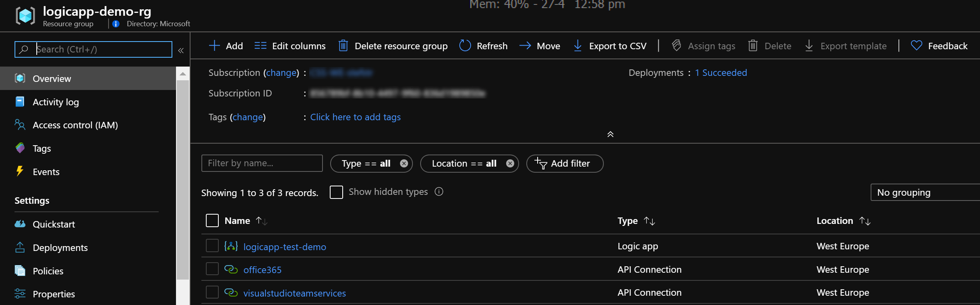Screen dimensions: 980x305
Task: Click the Directory info icon
Action: point(116,24)
